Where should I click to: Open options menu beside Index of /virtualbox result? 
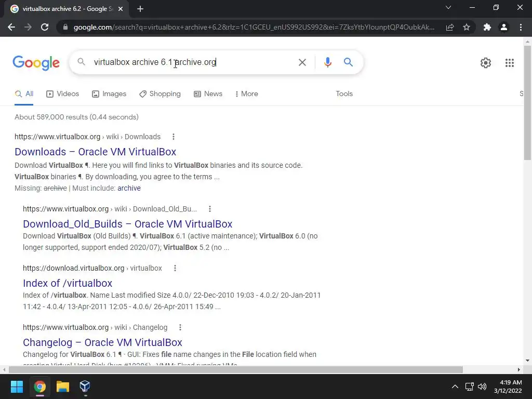(x=175, y=268)
